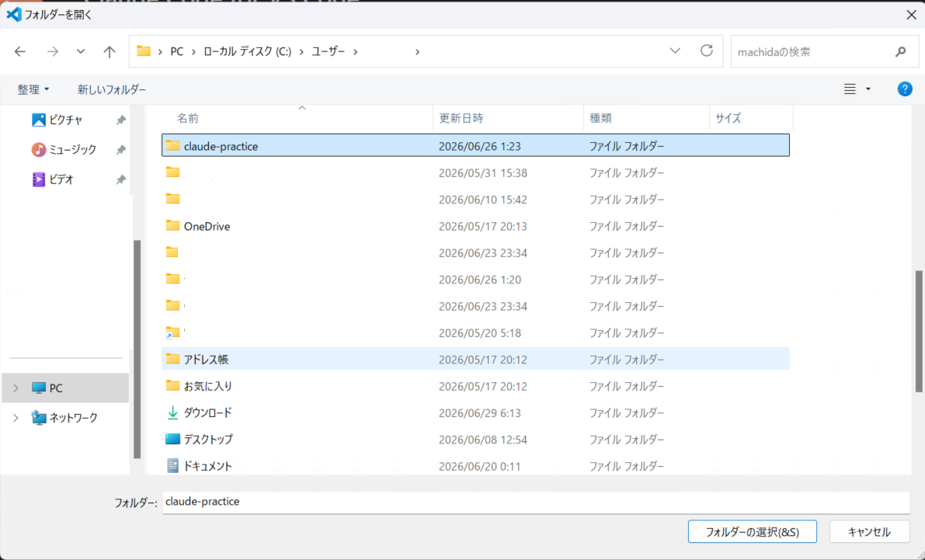Open the view options dropdown arrow
The width and height of the screenshot is (925, 560).
[868, 89]
